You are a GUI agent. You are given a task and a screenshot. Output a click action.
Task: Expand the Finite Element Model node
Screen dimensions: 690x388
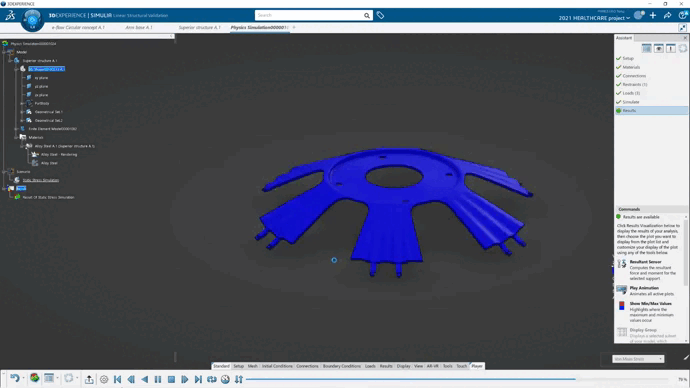[16, 129]
